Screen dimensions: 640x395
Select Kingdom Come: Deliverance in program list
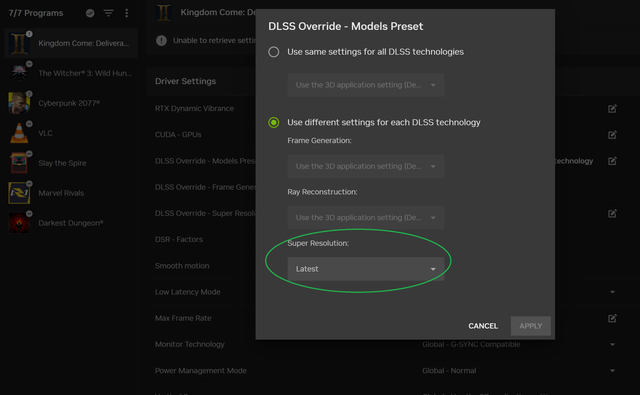click(x=71, y=43)
